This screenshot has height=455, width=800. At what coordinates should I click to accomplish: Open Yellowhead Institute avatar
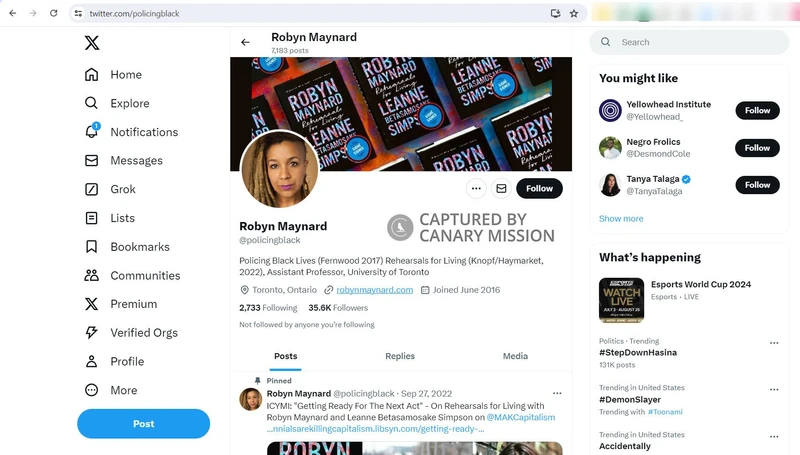point(610,110)
